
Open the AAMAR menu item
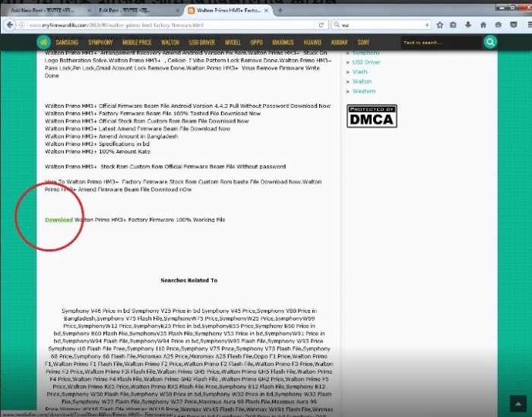(339, 43)
